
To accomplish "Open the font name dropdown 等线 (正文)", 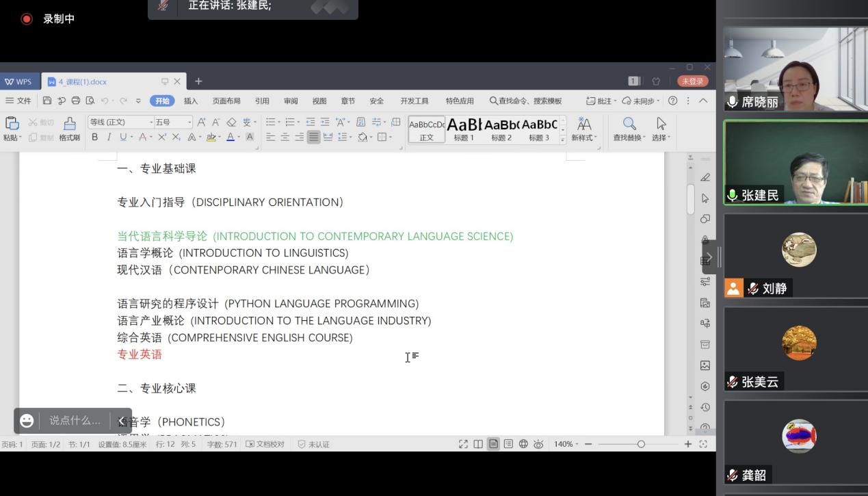I will pyautogui.click(x=120, y=122).
